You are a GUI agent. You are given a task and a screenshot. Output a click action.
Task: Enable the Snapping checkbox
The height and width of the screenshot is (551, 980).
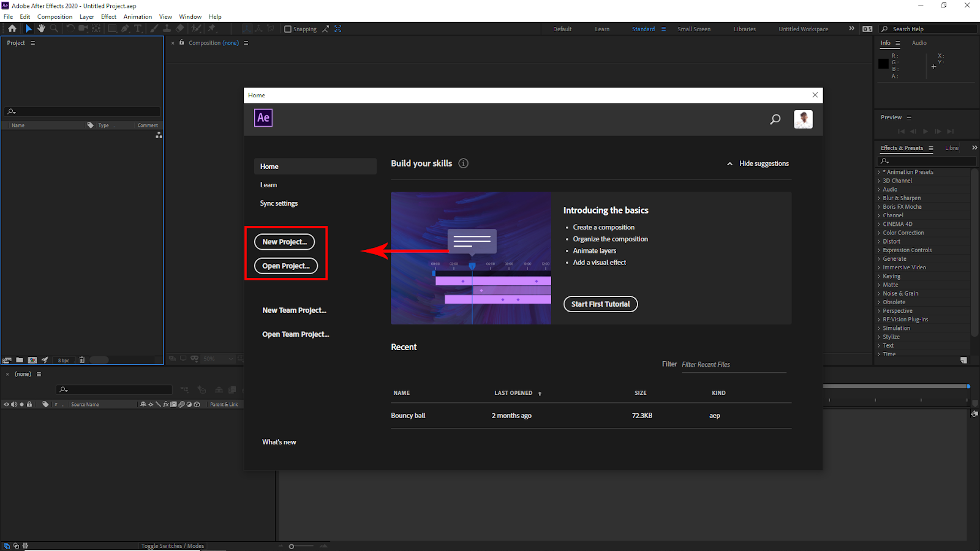288,29
